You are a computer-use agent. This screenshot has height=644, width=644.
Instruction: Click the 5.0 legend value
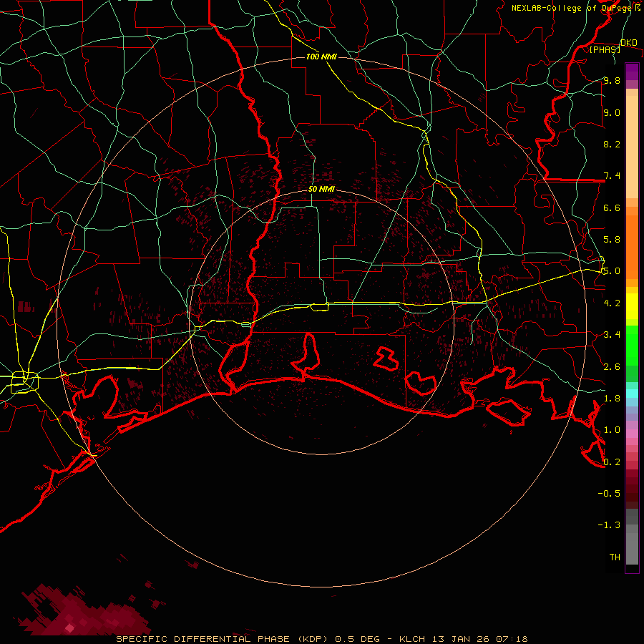(612, 271)
